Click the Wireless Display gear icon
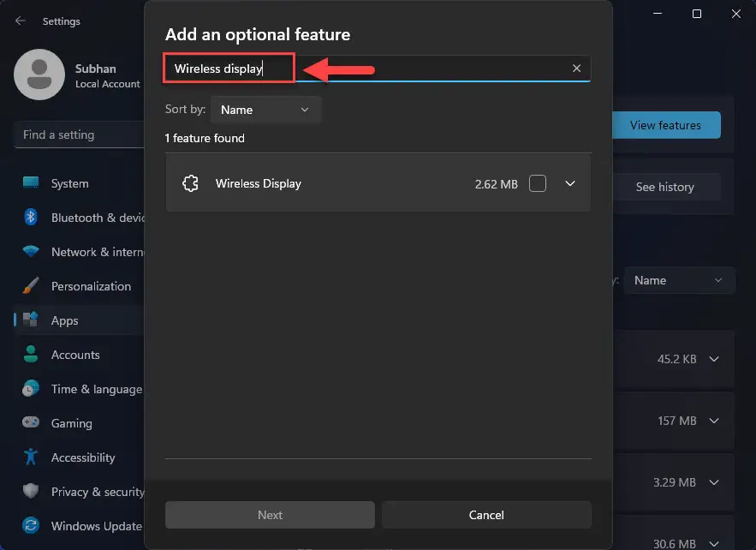756x550 pixels. (190, 182)
